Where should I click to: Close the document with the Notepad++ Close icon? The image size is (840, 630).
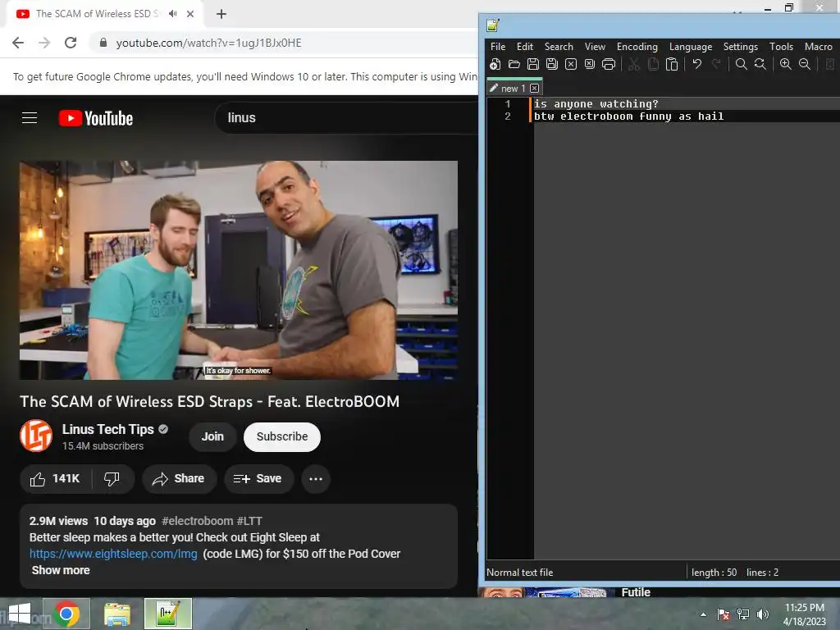pyautogui.click(x=571, y=64)
